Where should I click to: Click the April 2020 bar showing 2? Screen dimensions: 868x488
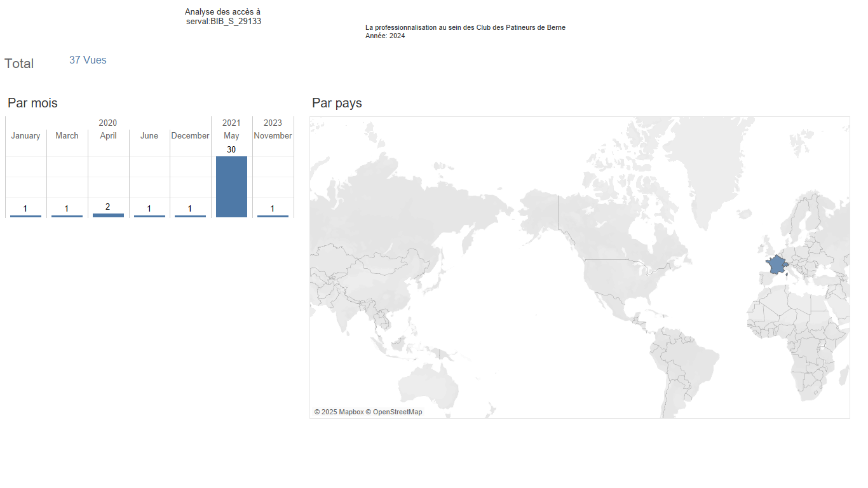[108, 215]
